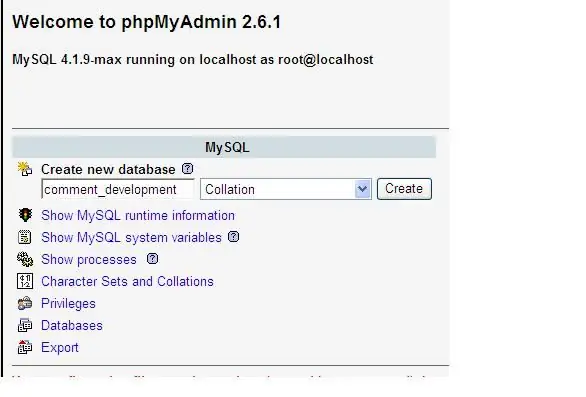This screenshot has width=586, height=397.
Task: Go to the Privileges link
Action: [68, 304]
